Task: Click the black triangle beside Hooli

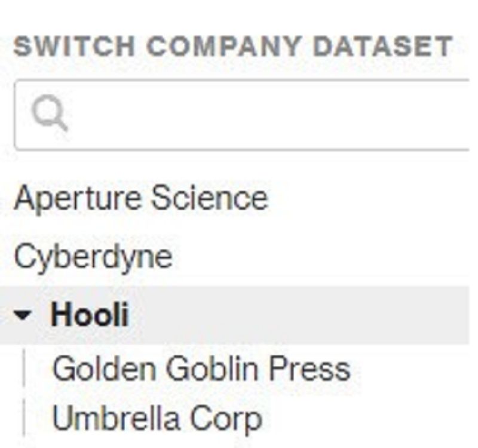Action: point(23,315)
